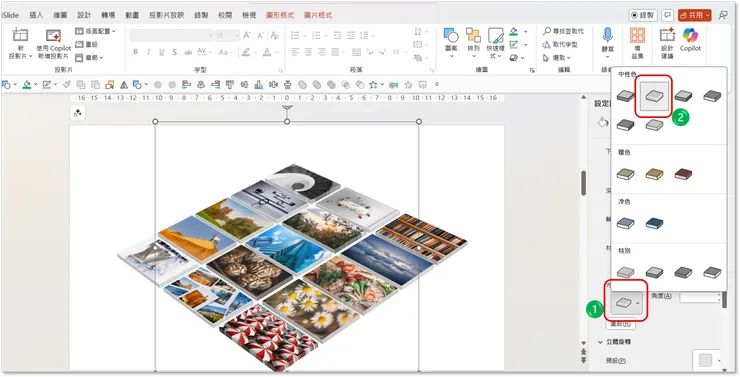The width and height of the screenshot is (740, 377).
Task: Click the decrease indent icon
Action: pyautogui.click(x=337, y=35)
